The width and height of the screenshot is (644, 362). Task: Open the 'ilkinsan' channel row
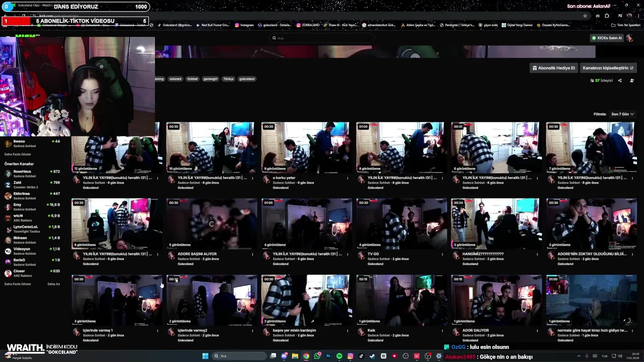click(x=32, y=240)
